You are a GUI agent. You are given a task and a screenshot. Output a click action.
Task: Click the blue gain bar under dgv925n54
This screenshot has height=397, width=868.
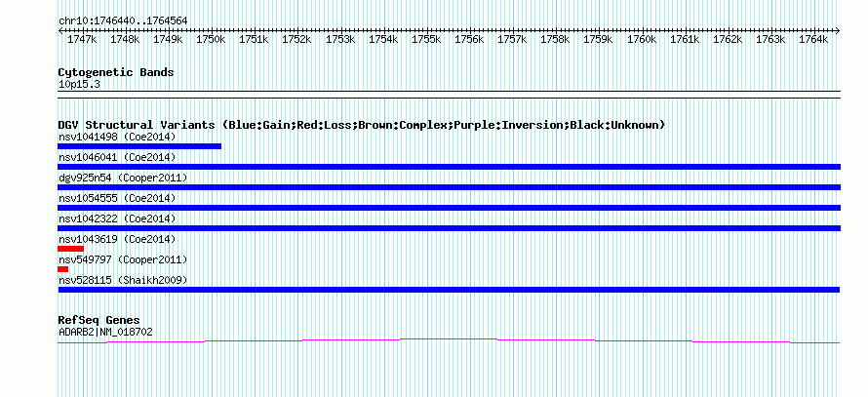click(449, 187)
